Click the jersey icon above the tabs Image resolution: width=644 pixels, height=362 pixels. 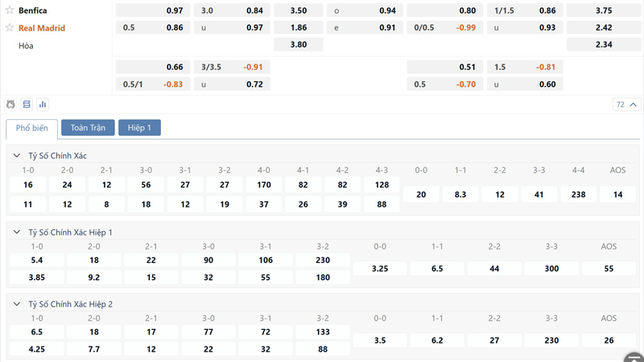[10, 105]
